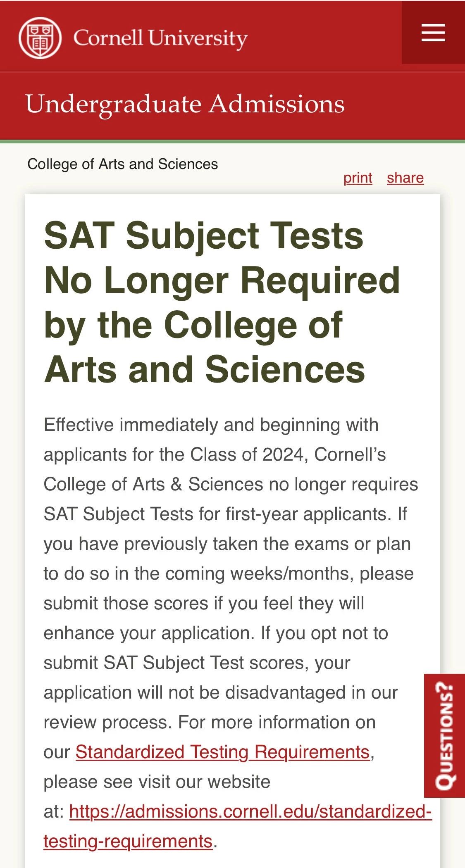Screen dimensions: 465x868
Task: Click the share link
Action: point(405,178)
